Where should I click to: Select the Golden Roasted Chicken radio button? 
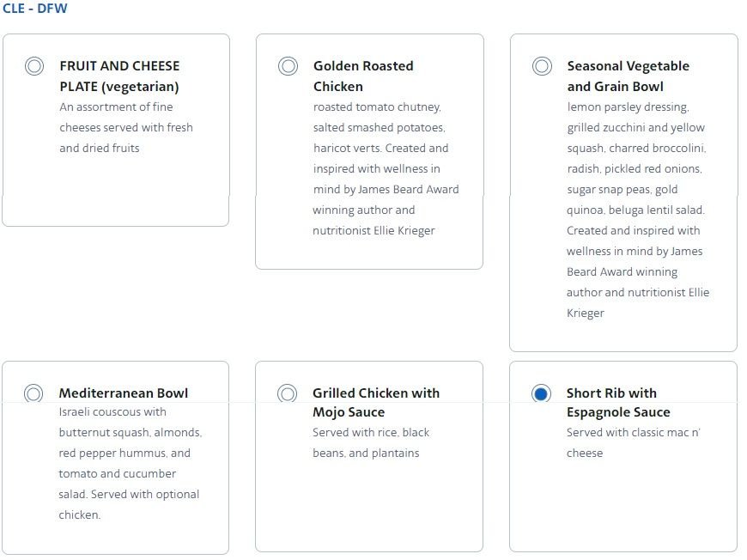287,65
